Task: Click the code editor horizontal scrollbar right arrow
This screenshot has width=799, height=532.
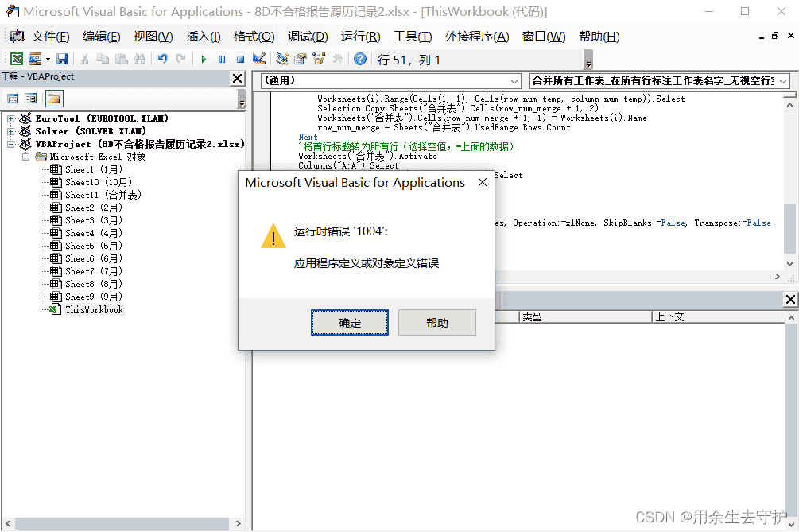Action: pyautogui.click(x=777, y=276)
